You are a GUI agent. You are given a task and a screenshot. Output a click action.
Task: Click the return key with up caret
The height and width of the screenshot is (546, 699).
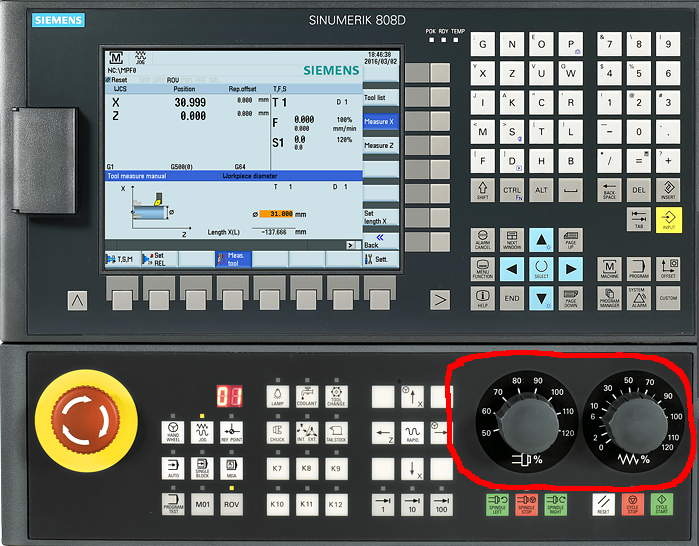click(x=77, y=300)
